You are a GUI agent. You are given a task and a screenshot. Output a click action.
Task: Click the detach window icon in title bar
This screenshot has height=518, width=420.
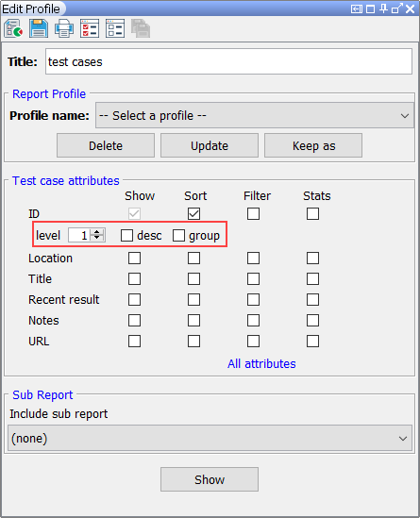(x=396, y=8)
